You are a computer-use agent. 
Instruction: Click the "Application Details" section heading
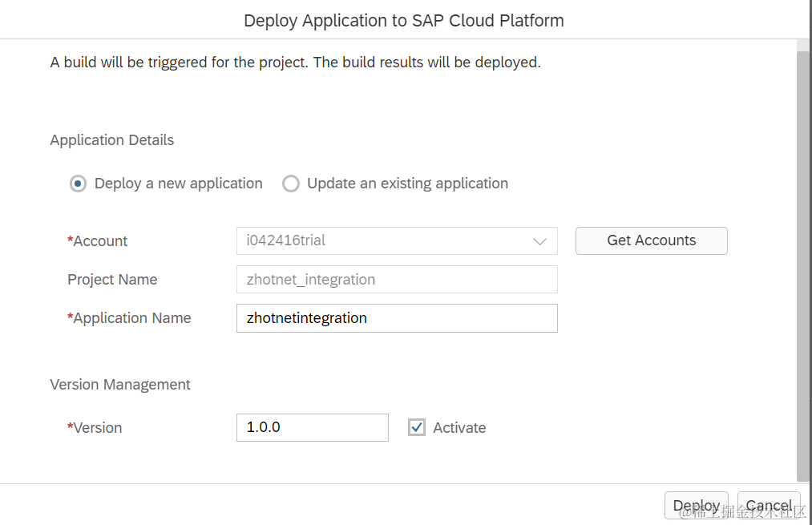tap(112, 140)
